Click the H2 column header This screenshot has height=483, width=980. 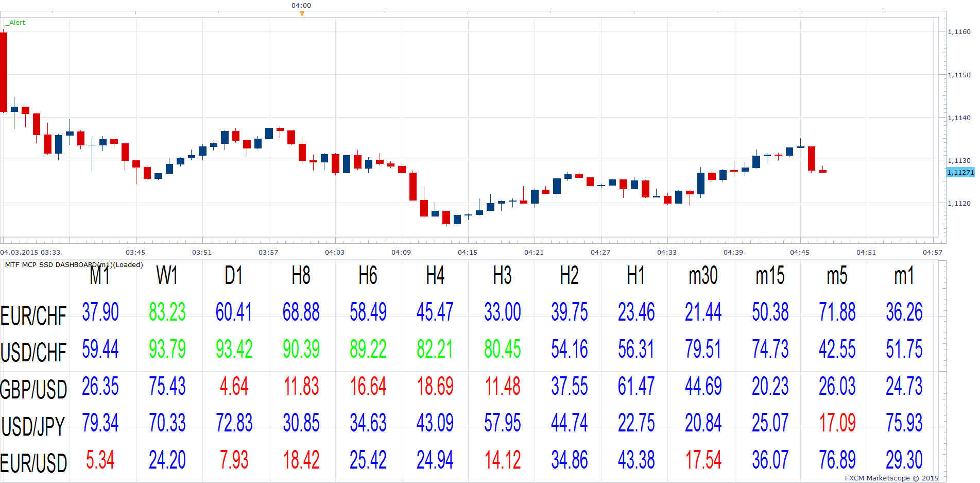click(x=569, y=275)
